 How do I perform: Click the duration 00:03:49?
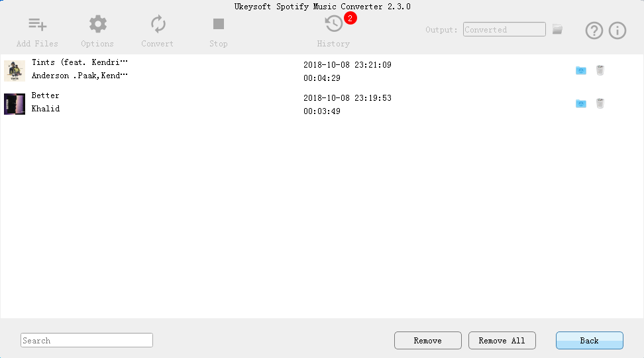322,111
